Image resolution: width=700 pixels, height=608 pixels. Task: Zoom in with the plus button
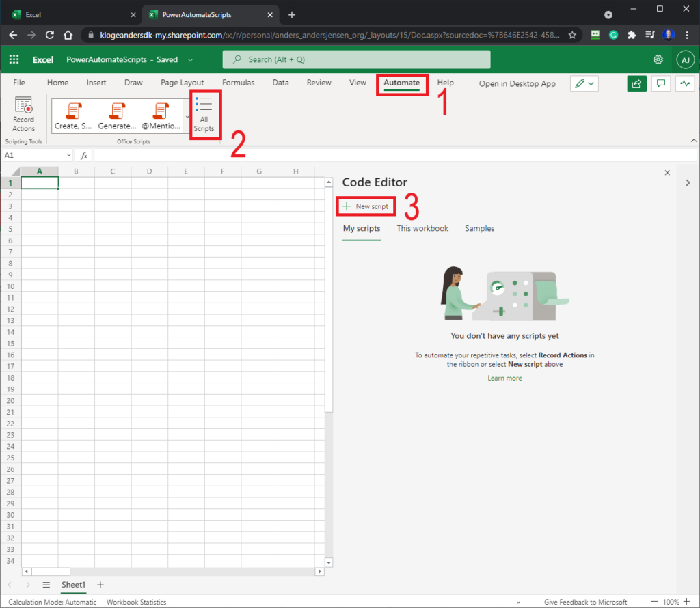tap(686, 602)
